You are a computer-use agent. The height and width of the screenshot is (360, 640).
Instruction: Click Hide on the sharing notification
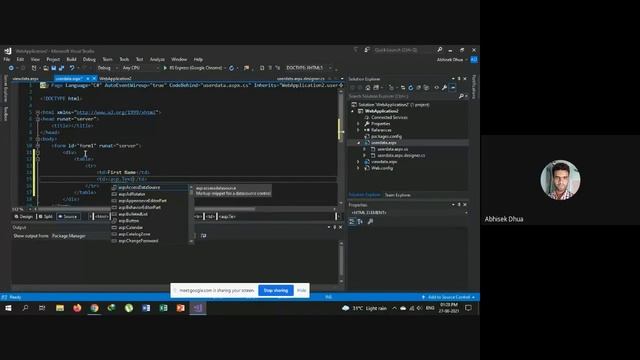(302, 290)
